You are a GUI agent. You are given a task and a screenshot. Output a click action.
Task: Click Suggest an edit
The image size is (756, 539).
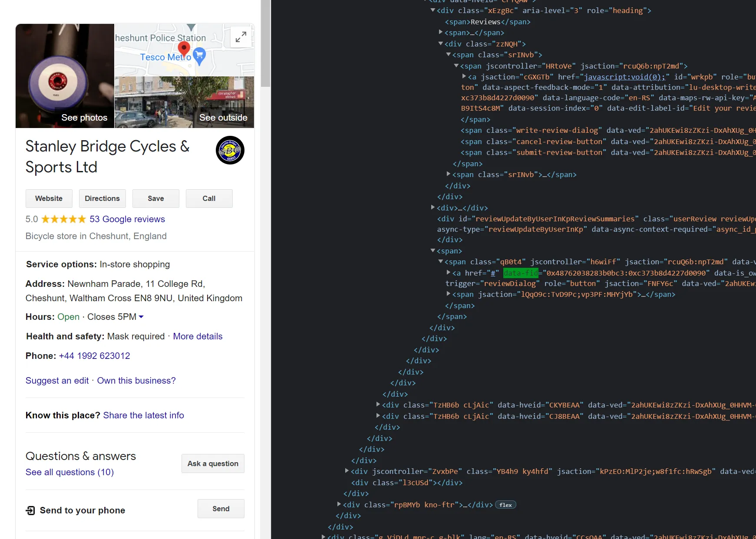pyautogui.click(x=57, y=381)
